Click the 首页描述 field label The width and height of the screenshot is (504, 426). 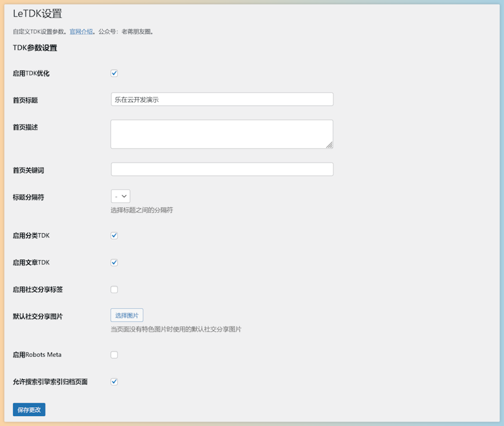coord(26,127)
